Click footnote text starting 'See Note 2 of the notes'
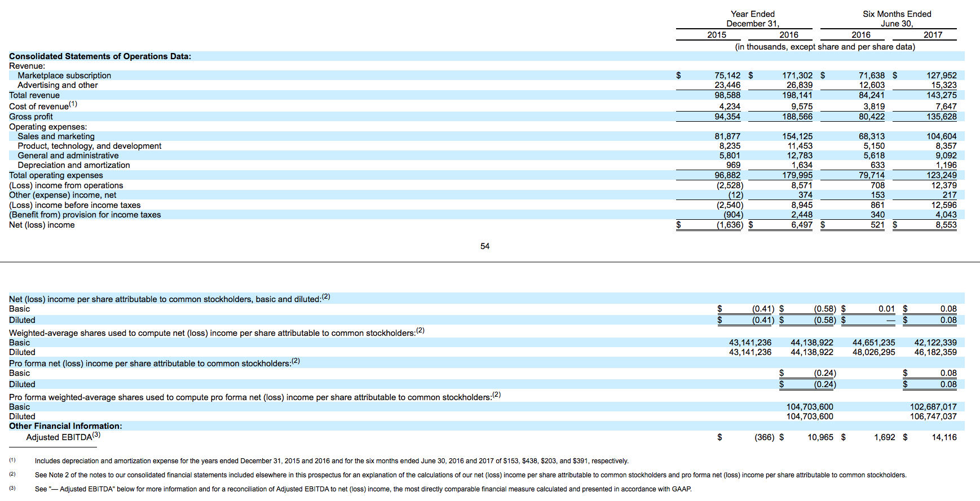 pos(471,475)
